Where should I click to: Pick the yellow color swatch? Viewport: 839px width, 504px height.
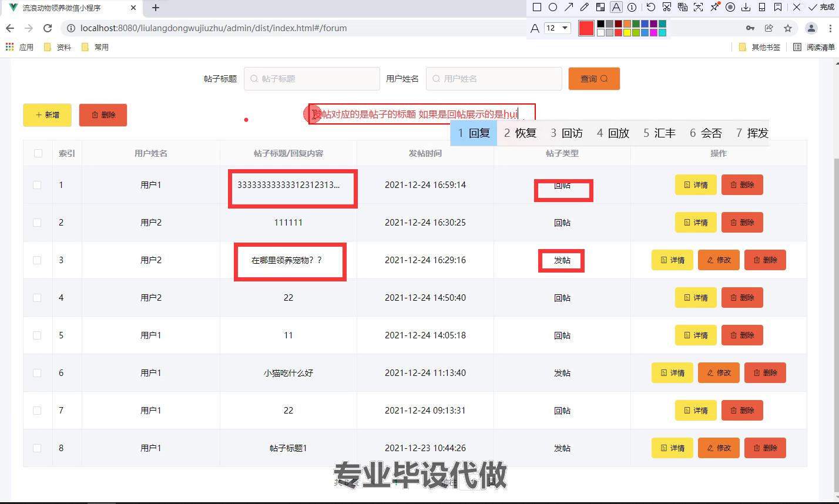[627, 33]
